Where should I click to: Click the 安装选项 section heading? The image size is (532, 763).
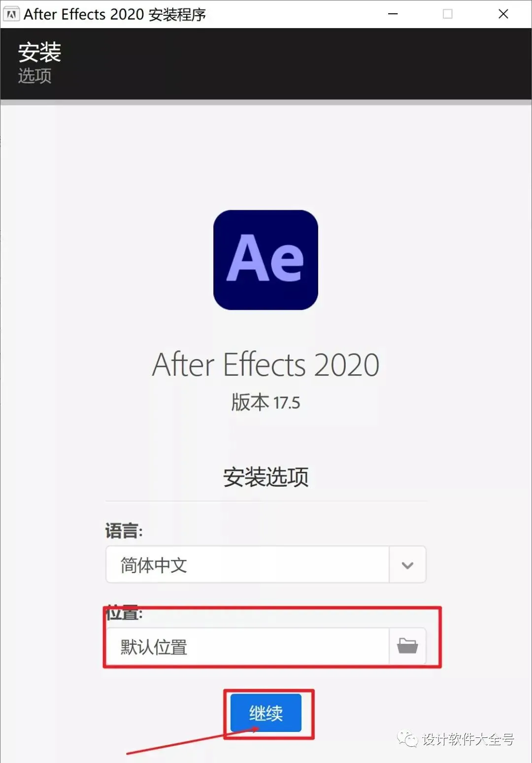point(266,477)
